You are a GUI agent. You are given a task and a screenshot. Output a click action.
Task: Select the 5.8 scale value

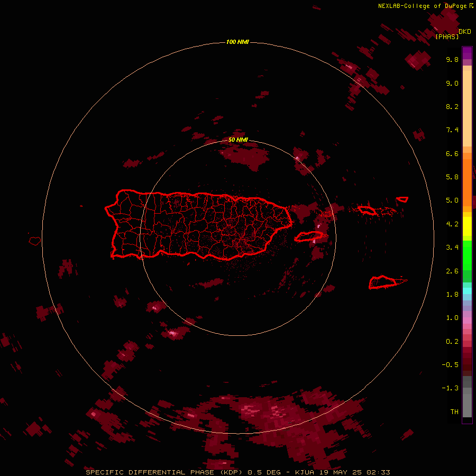[x=452, y=177]
